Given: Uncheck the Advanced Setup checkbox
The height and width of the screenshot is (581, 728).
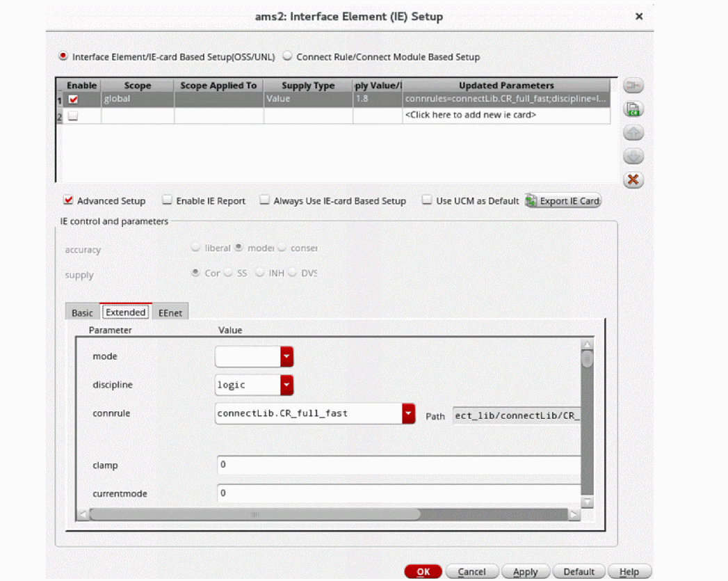Looking at the screenshot, I should (68, 201).
